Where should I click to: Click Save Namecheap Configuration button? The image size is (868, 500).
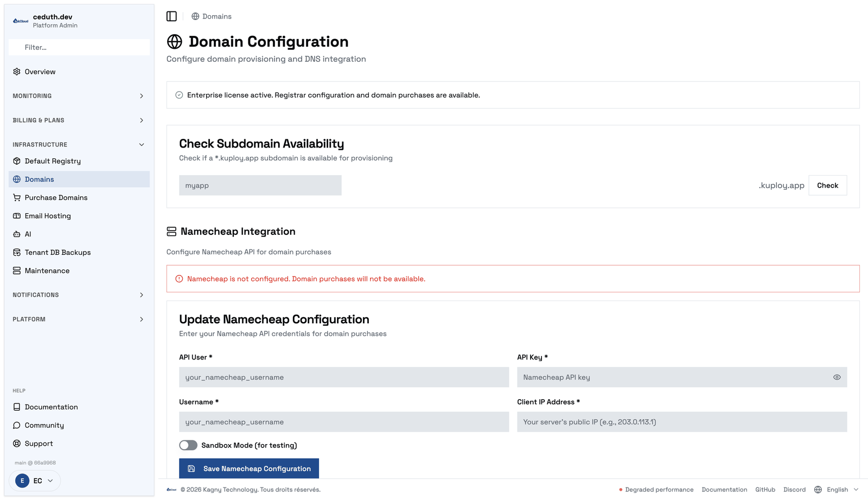(249, 469)
